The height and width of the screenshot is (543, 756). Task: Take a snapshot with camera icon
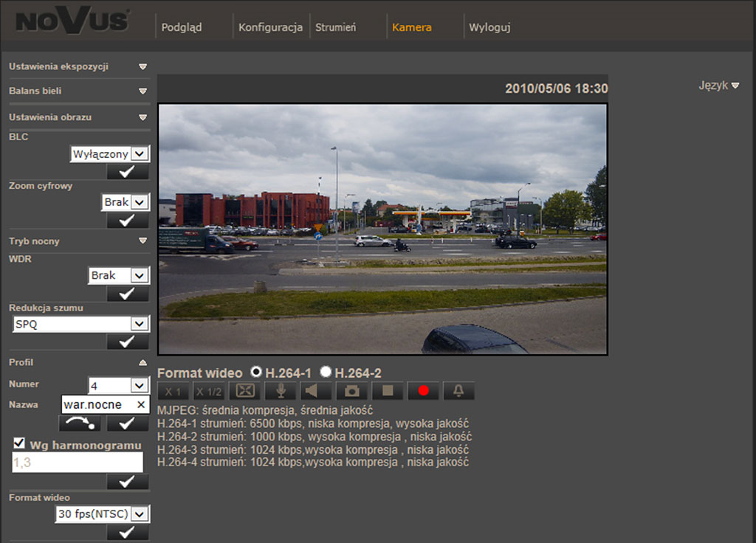(x=351, y=391)
